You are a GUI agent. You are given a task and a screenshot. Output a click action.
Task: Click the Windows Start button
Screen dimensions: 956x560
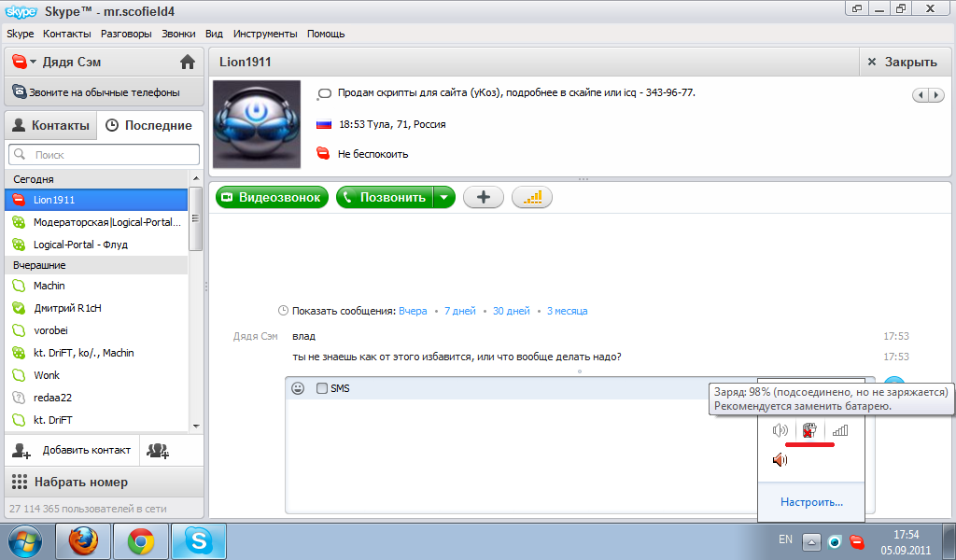[25, 541]
